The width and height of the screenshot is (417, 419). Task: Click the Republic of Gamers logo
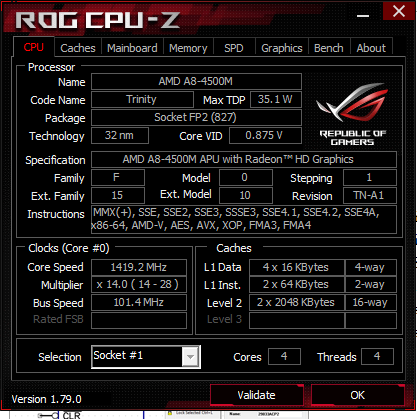point(352,113)
